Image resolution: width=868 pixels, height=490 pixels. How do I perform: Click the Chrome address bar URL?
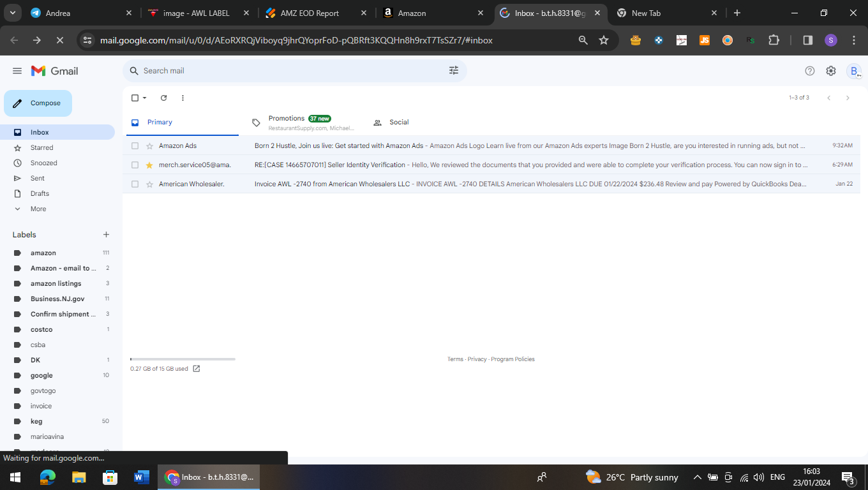296,40
